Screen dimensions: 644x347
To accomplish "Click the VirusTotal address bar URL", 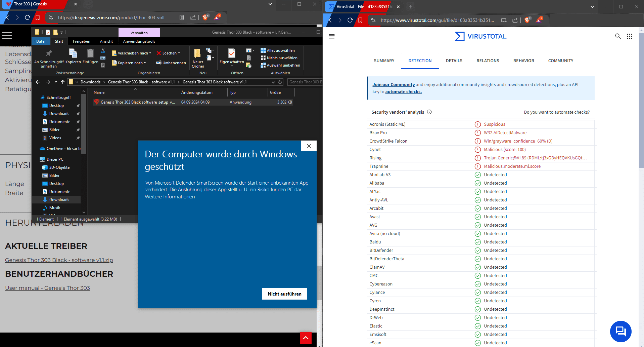I will [x=437, y=20].
